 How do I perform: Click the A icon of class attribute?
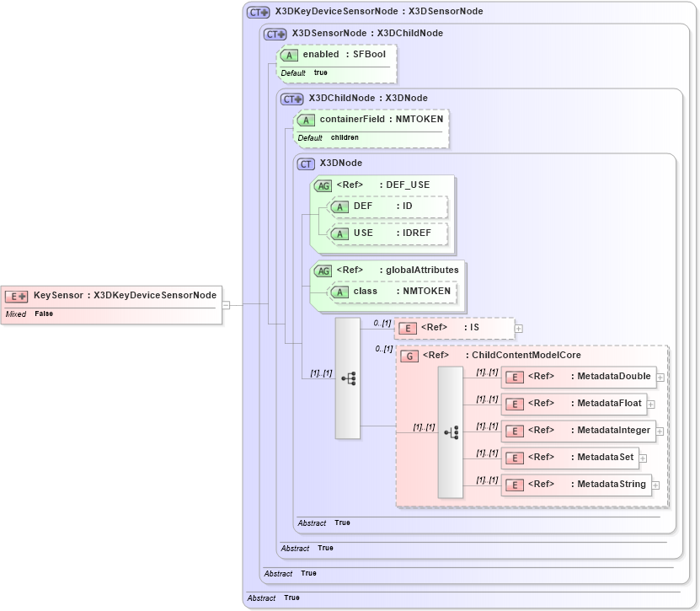tap(339, 292)
